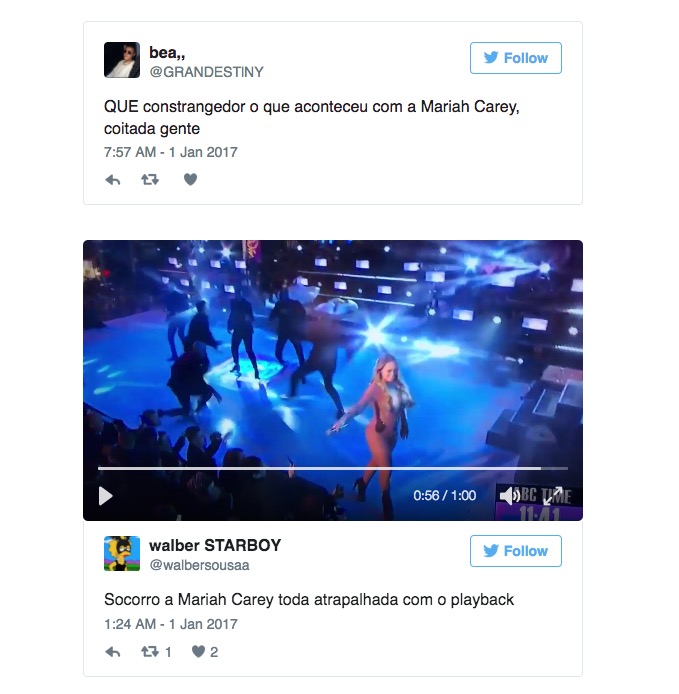Like the walber STARBOY tweet
Viewport: 679px width, 694px height.
[198, 652]
